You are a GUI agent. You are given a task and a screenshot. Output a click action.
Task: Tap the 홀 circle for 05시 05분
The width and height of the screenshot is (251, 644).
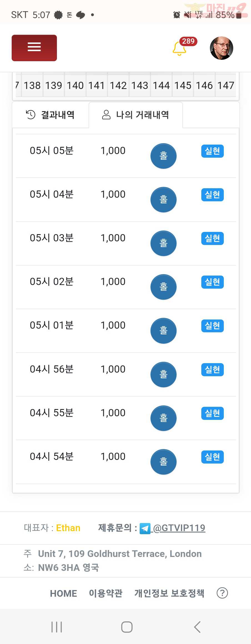[x=164, y=156]
